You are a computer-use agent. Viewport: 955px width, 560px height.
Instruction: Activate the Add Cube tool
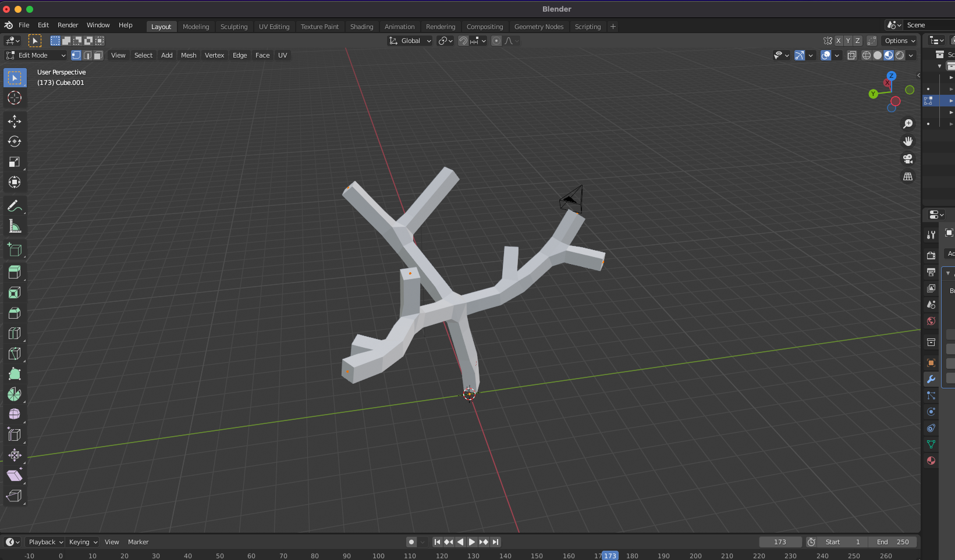[15, 250]
